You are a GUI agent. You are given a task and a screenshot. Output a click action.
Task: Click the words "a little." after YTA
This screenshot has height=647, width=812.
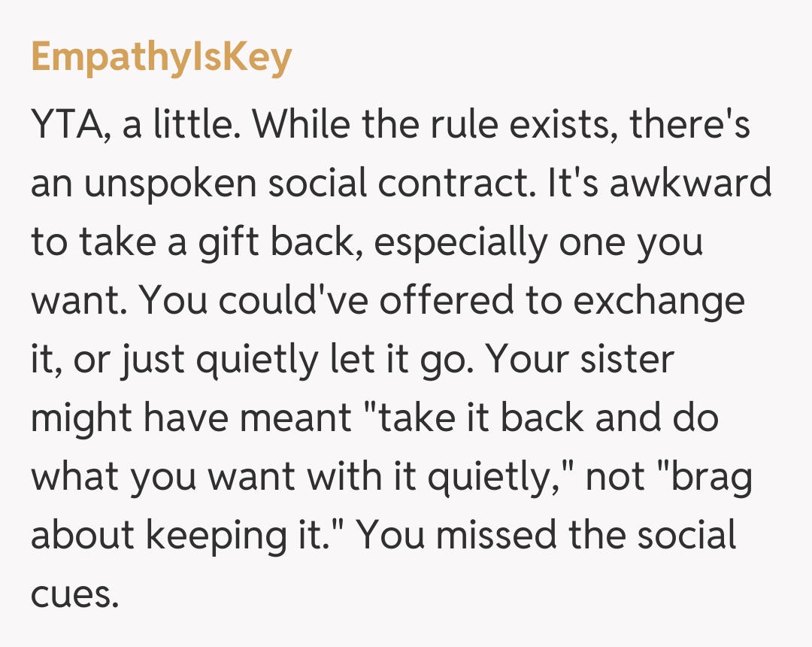tap(182, 124)
